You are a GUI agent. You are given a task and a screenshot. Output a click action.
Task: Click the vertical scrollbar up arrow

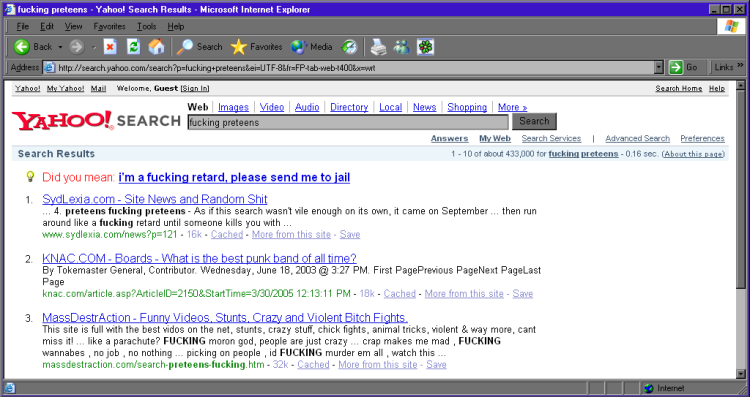pos(741,86)
